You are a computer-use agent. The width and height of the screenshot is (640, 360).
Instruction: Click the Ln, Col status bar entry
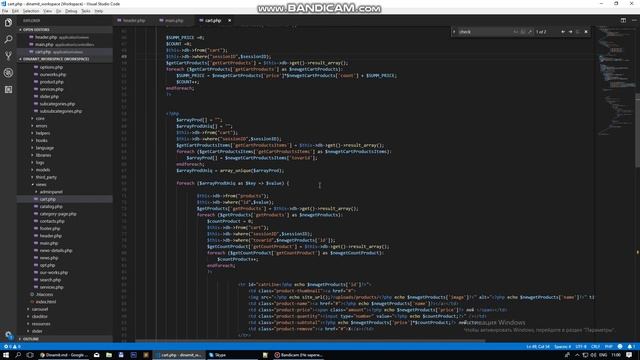pyautogui.click(x=538, y=347)
